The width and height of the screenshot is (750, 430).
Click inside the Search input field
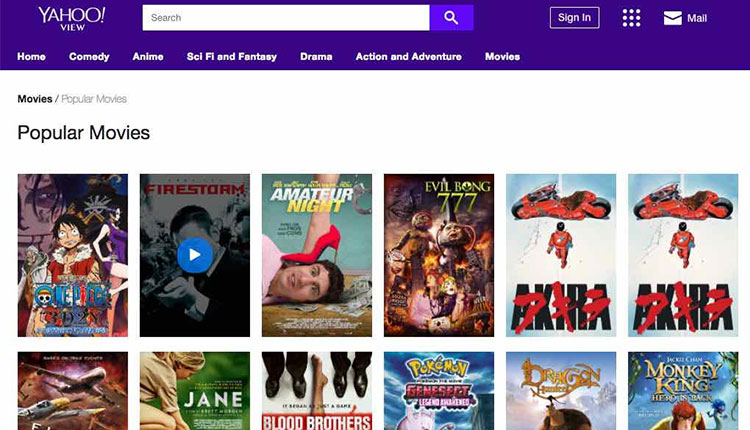coord(286,18)
